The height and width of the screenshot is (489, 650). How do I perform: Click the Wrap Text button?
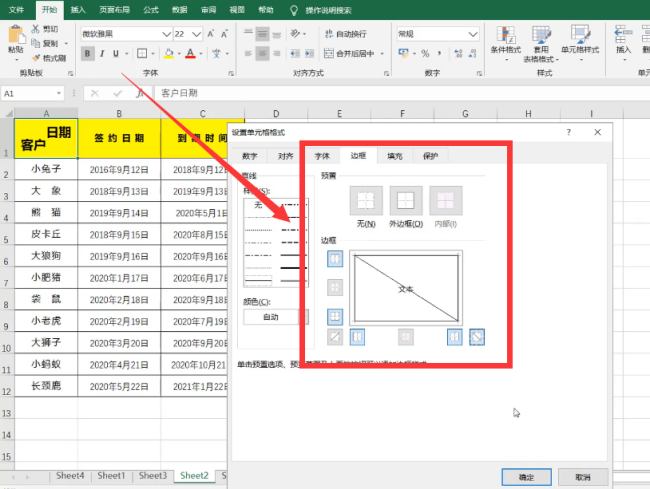click(346, 34)
